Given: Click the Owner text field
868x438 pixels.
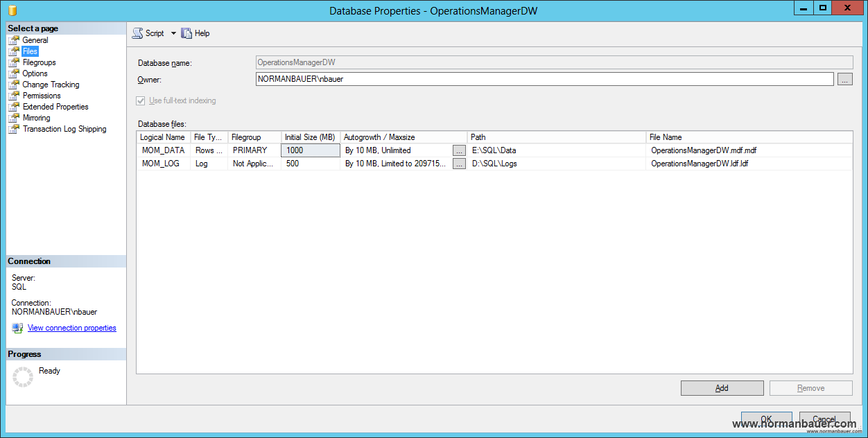Looking at the screenshot, I should (544, 79).
